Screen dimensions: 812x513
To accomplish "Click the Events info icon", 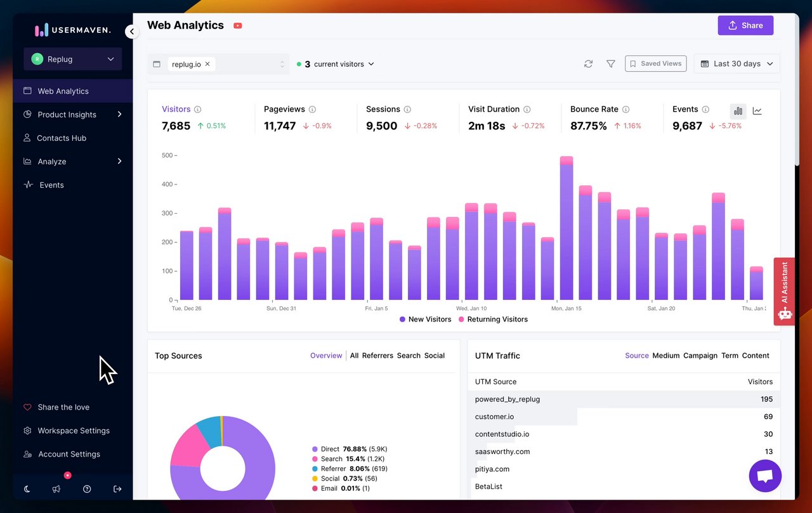I will point(705,110).
